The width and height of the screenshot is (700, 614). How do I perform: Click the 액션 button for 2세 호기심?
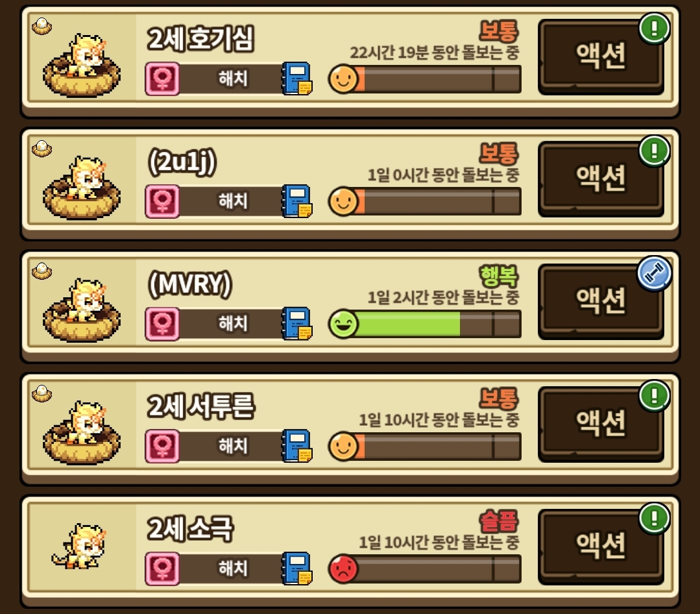pos(601,56)
